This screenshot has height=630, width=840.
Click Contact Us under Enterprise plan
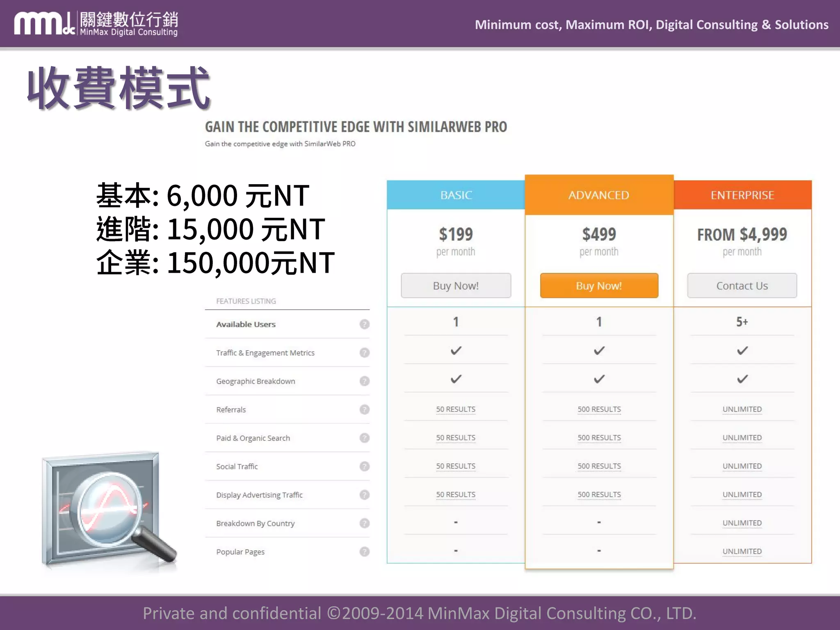(742, 285)
